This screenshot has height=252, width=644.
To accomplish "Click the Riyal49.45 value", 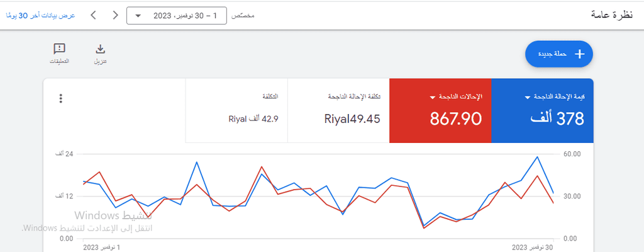I will pyautogui.click(x=352, y=119).
